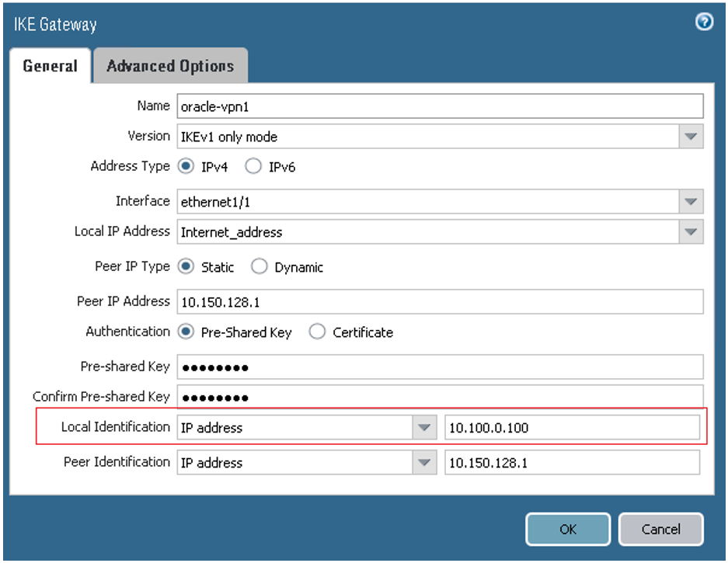Select the IPv4 address type
The width and height of the screenshot is (728, 563).
tap(184, 166)
